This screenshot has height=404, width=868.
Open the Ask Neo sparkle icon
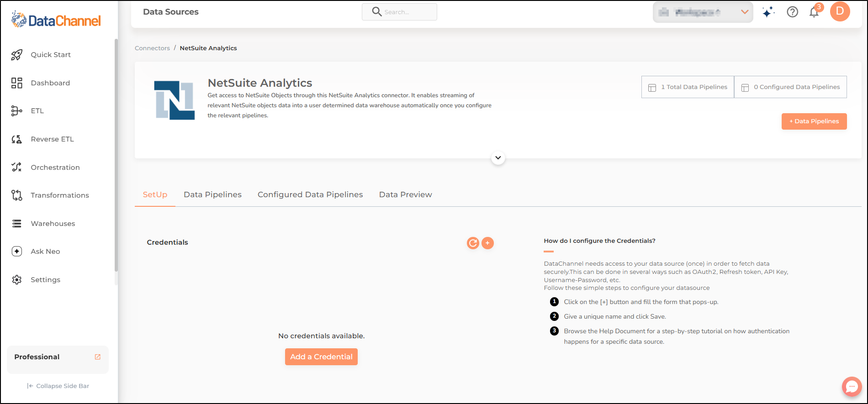(17, 252)
